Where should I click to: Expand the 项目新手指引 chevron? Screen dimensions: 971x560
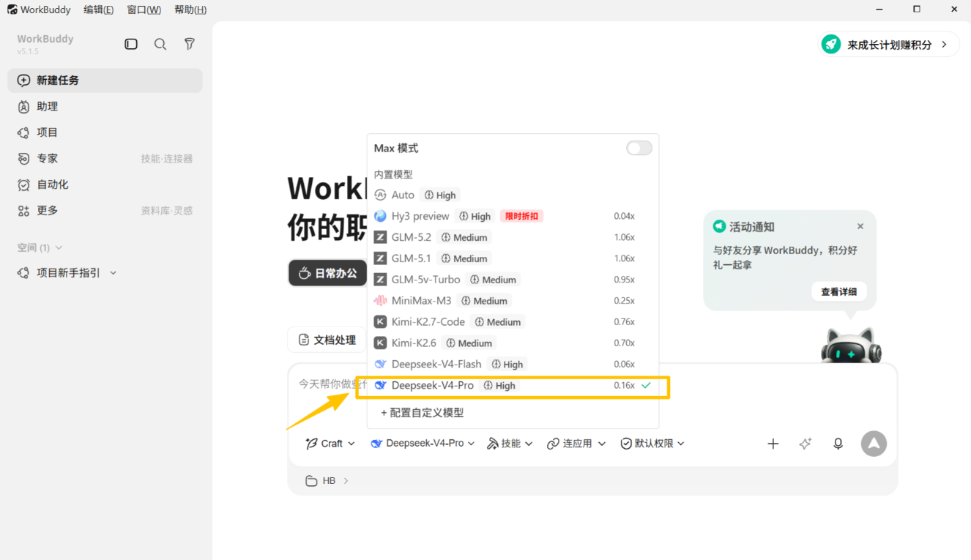(113, 273)
